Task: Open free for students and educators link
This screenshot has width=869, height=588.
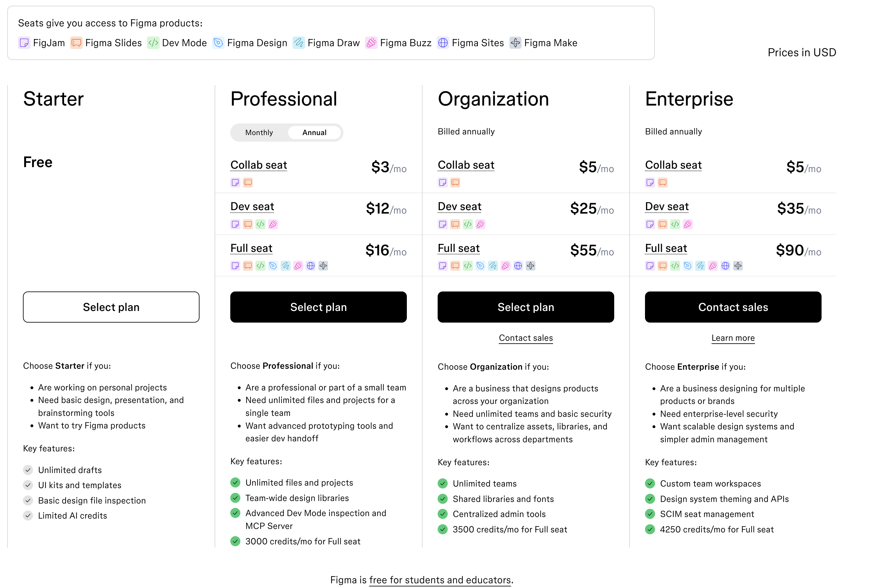Action: coord(440,580)
